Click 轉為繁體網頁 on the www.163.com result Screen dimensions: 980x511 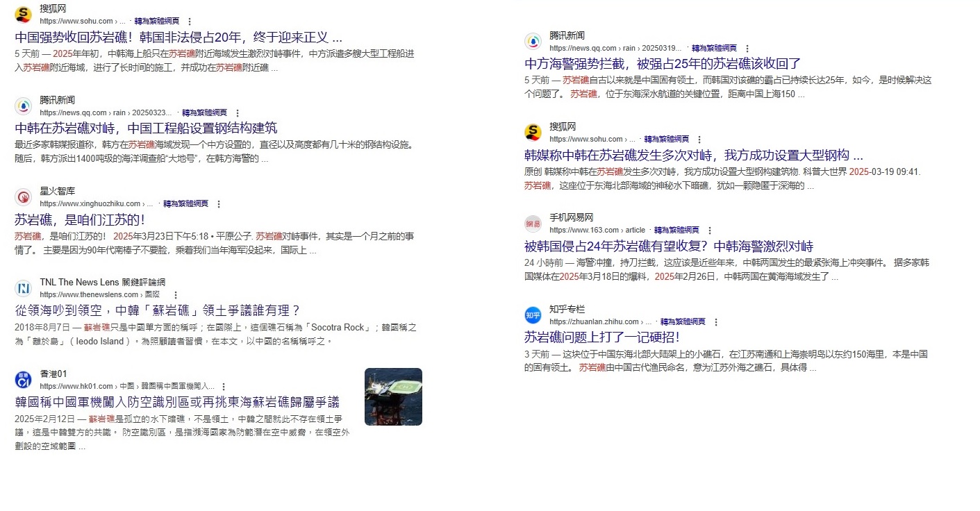pyautogui.click(x=676, y=231)
